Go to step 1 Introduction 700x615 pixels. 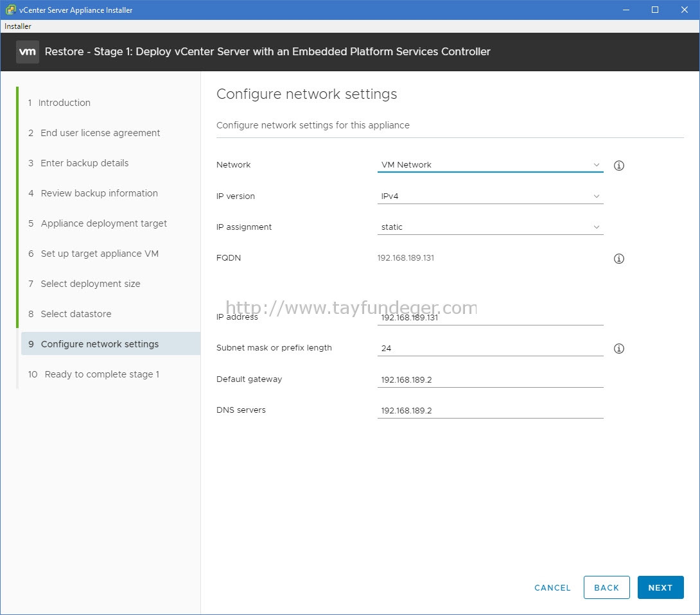(59, 103)
